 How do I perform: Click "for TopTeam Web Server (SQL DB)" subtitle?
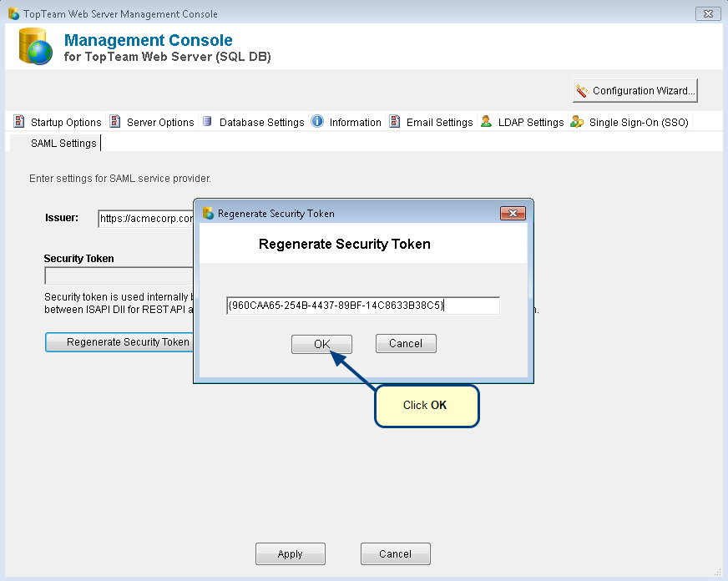tap(168, 57)
